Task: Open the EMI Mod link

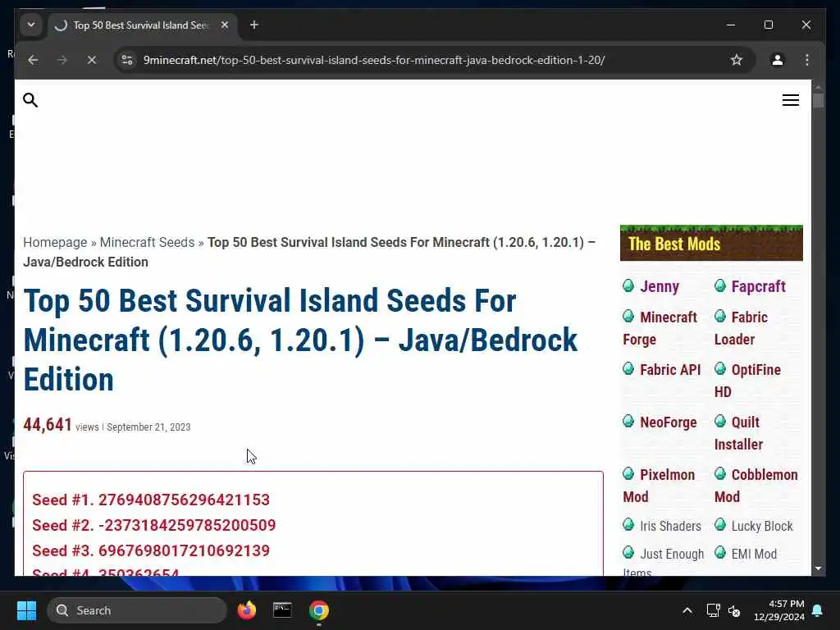Action: tap(754, 554)
